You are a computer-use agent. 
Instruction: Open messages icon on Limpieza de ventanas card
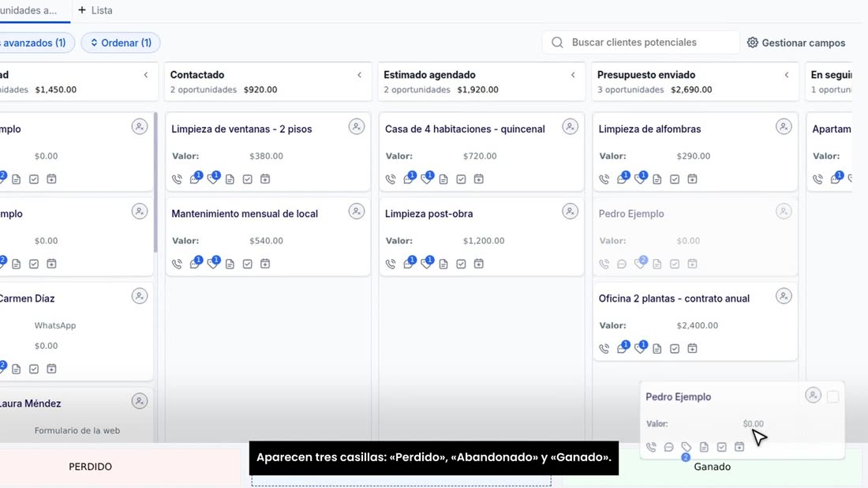tap(194, 179)
